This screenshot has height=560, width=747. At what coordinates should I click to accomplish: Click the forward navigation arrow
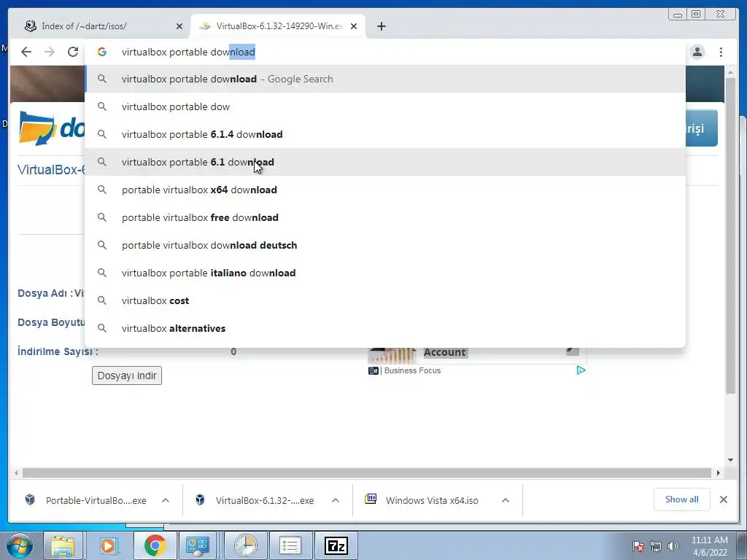click(50, 52)
